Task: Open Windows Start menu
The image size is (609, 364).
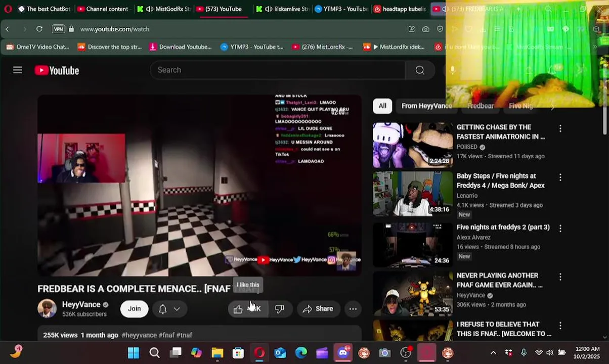Action: [x=133, y=353]
